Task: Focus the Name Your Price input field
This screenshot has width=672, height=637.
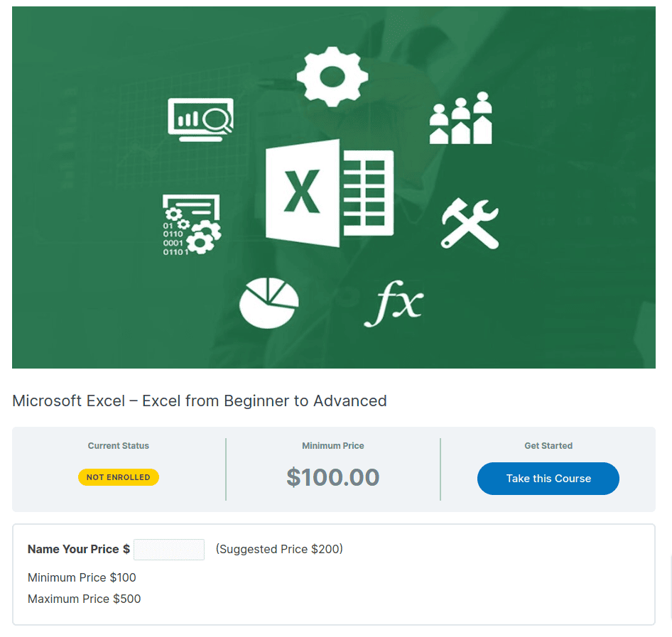Action: [169, 549]
